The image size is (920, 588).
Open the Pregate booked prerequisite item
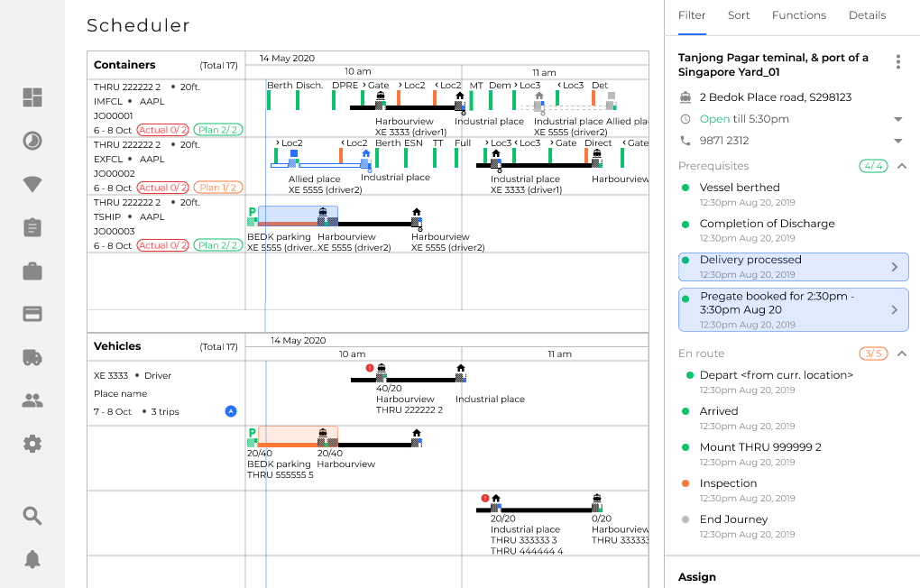coord(793,310)
